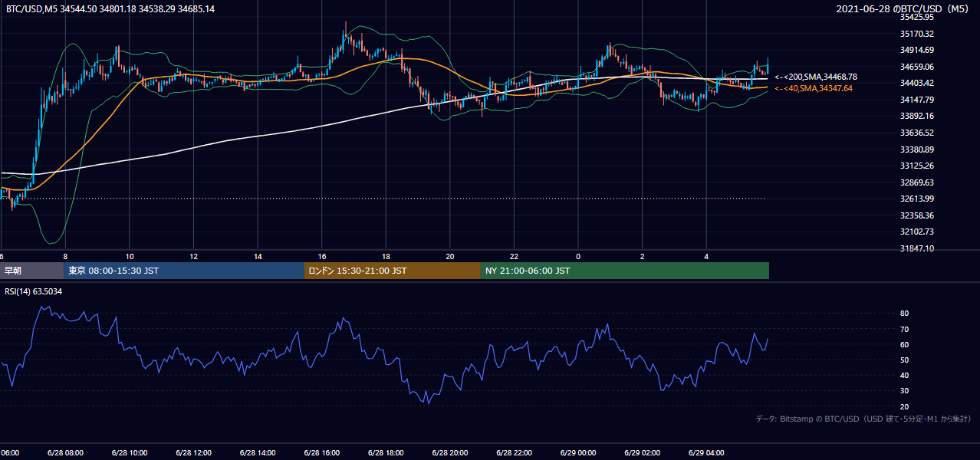Screen dimensions: 980x460
Task: Click the 32869.63 price axis label
Action: pos(916,182)
